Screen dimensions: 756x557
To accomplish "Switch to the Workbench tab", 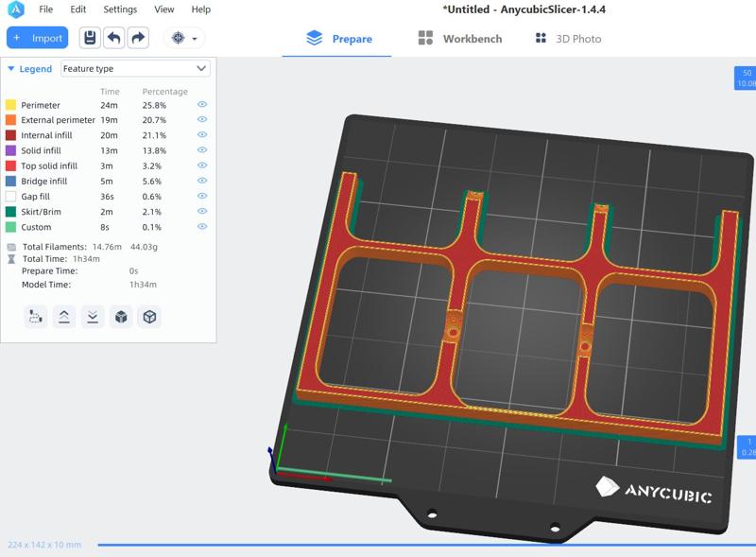I will [x=460, y=39].
